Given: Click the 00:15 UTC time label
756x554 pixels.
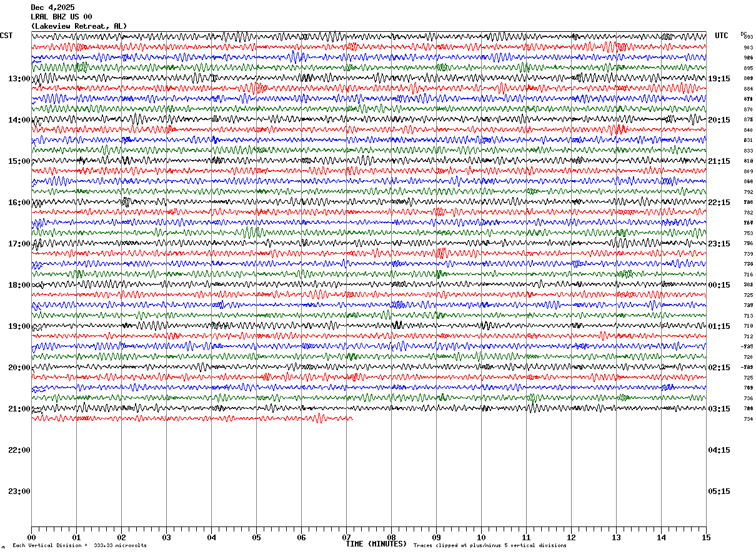Looking at the screenshot, I should (719, 285).
